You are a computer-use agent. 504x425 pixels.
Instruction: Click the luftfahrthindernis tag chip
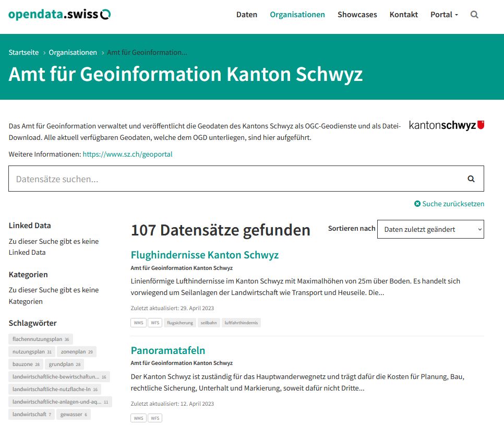click(x=243, y=323)
